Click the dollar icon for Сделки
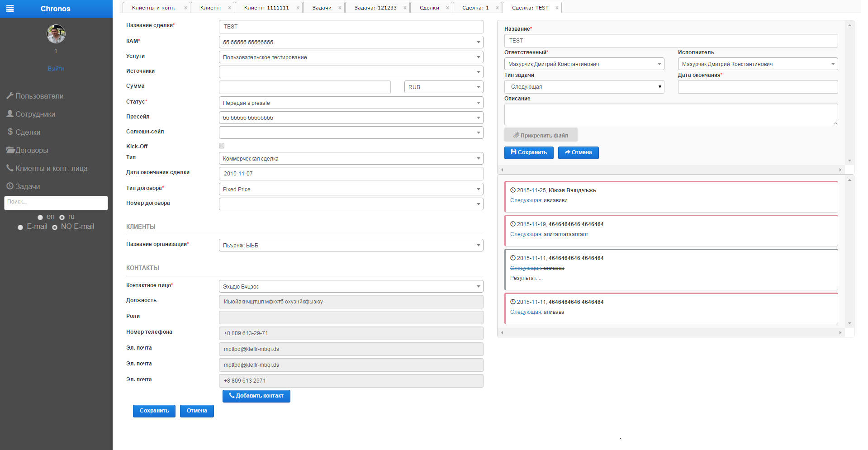The height and width of the screenshot is (450, 868). coord(10,132)
